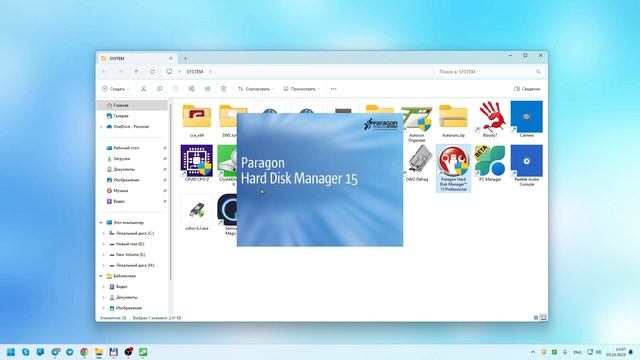This screenshot has width=640, height=360.
Task: Toggle the Сведения details pane
Action: pyautogui.click(x=527, y=89)
